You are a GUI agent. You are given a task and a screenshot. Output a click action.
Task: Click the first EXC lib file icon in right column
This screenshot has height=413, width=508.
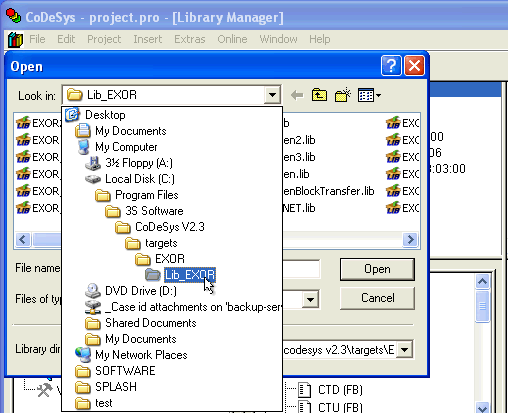(393, 123)
